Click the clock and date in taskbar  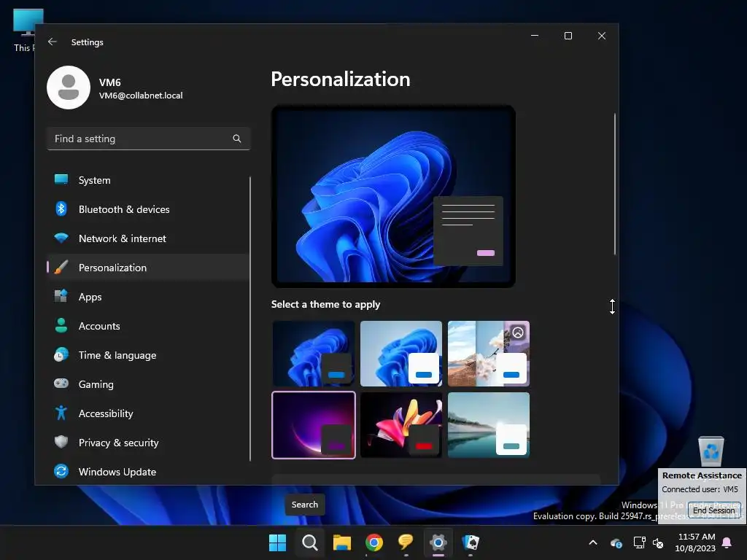[695, 542]
